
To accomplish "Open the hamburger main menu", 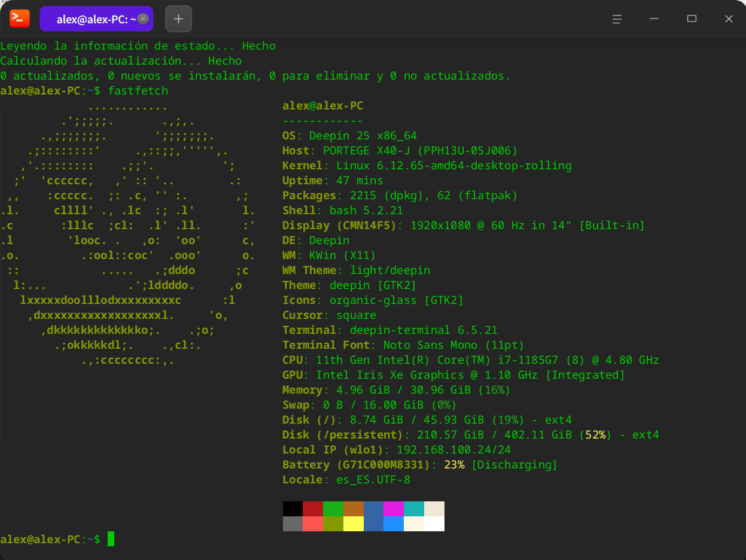I will tap(617, 19).
